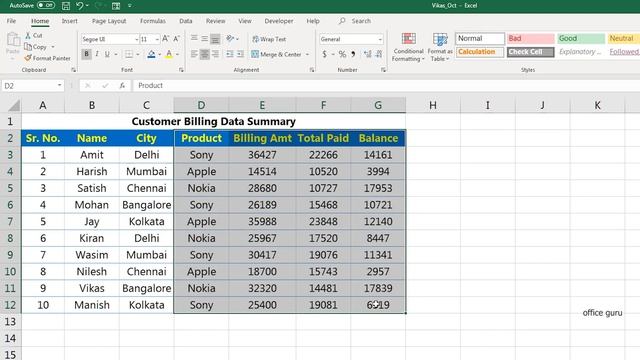
Task: Click the Select All corner triangle
Action: point(13,106)
